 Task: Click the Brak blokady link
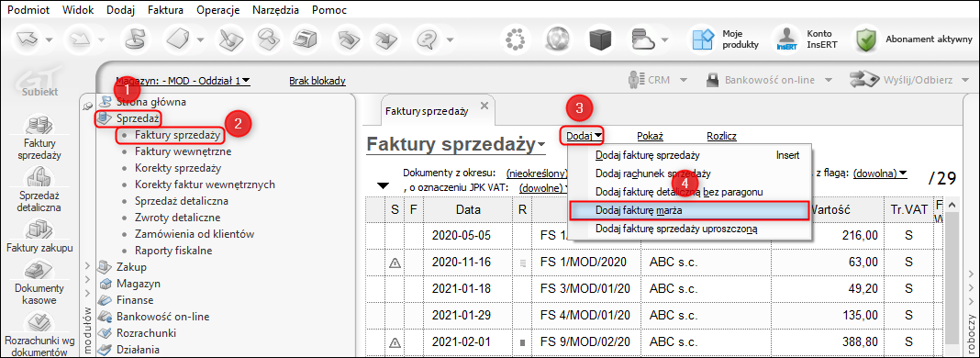[317, 81]
